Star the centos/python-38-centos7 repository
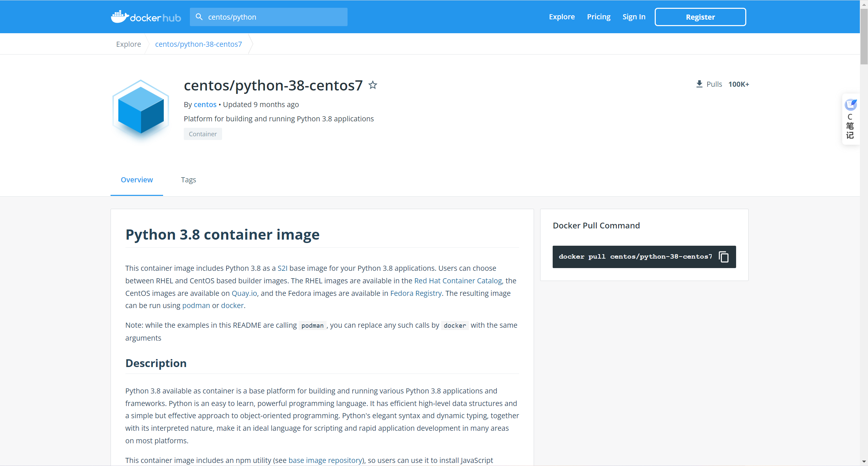 (373, 85)
